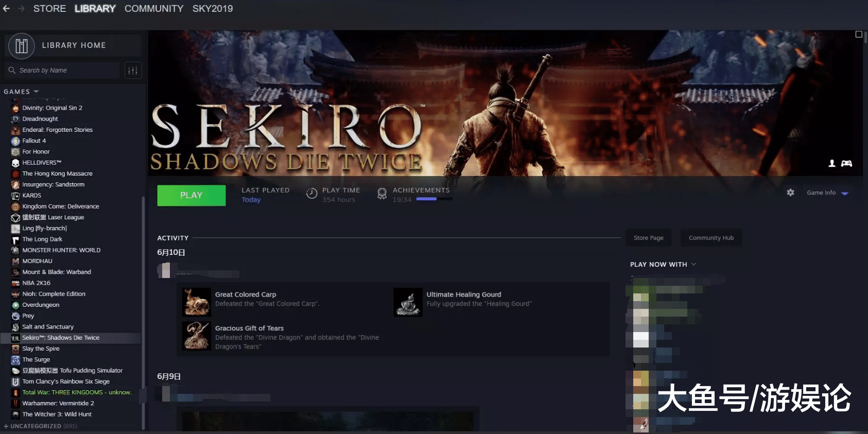This screenshot has height=434, width=868.
Task: Switch to the STORE tab
Action: click(49, 9)
